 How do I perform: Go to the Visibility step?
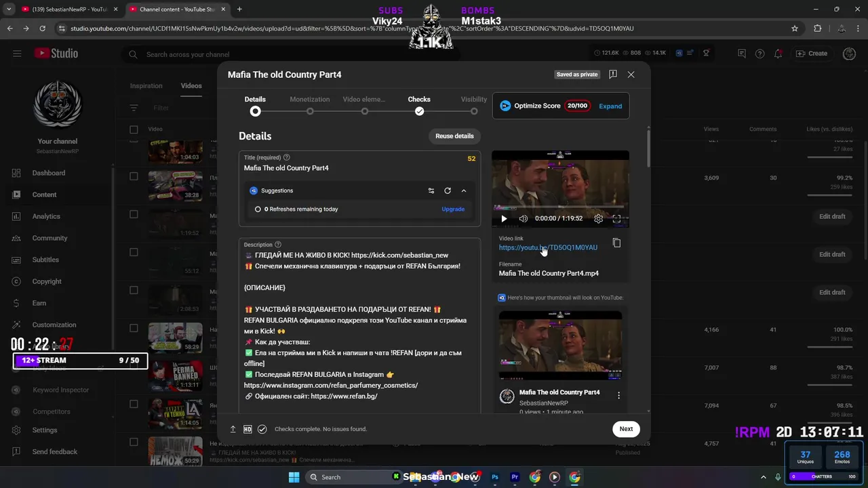[x=474, y=105]
